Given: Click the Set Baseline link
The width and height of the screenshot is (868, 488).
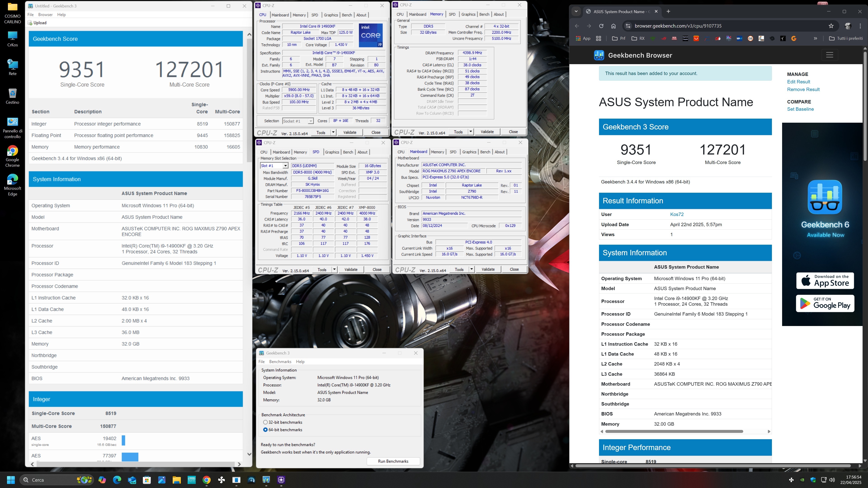Looking at the screenshot, I should tap(800, 109).
